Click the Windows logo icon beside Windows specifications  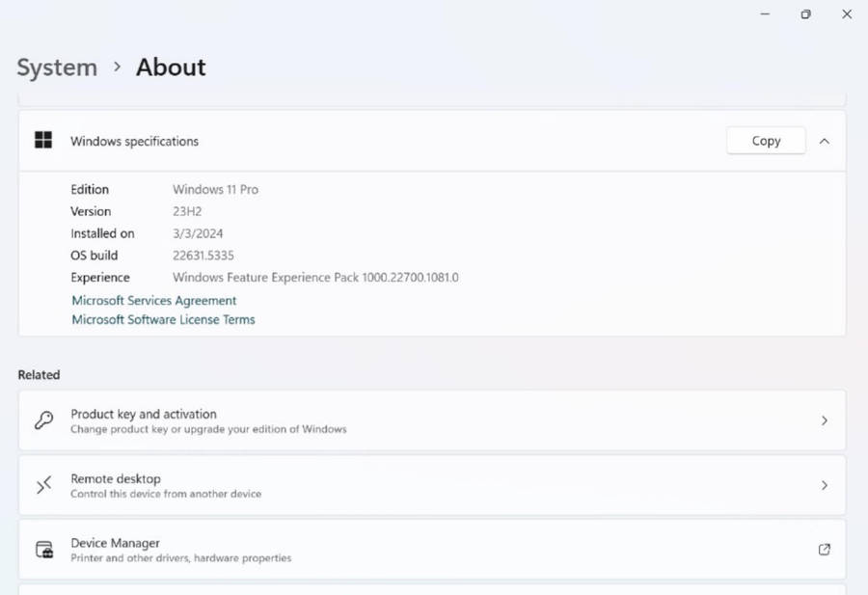coord(43,141)
